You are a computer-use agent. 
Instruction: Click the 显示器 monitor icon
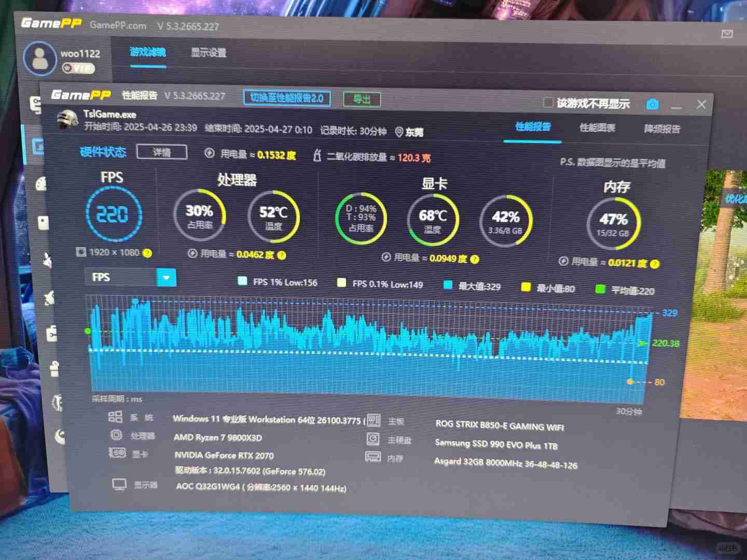click(119, 485)
